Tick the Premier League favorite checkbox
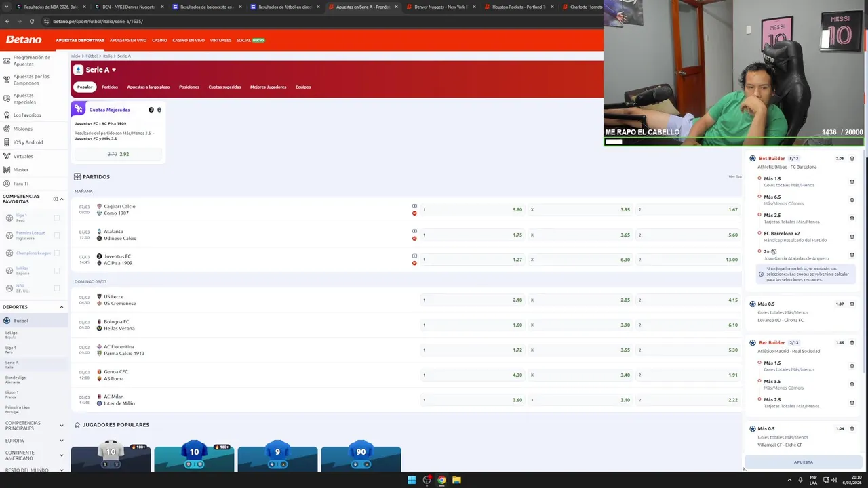The width and height of the screenshot is (868, 488). pos(57,235)
